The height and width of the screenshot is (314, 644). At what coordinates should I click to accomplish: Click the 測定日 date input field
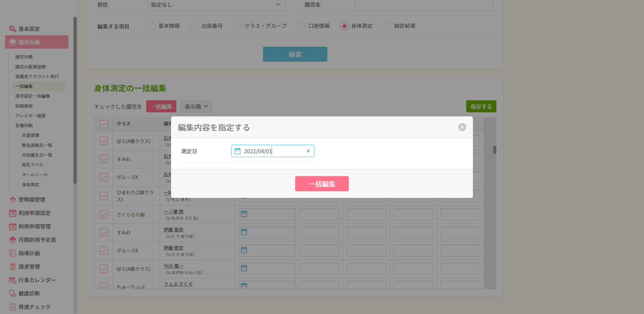(273, 151)
